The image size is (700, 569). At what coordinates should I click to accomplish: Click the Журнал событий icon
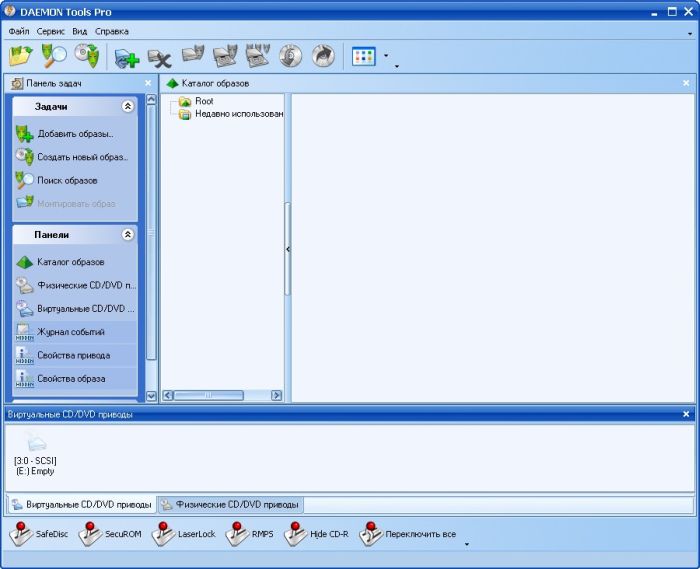point(25,332)
